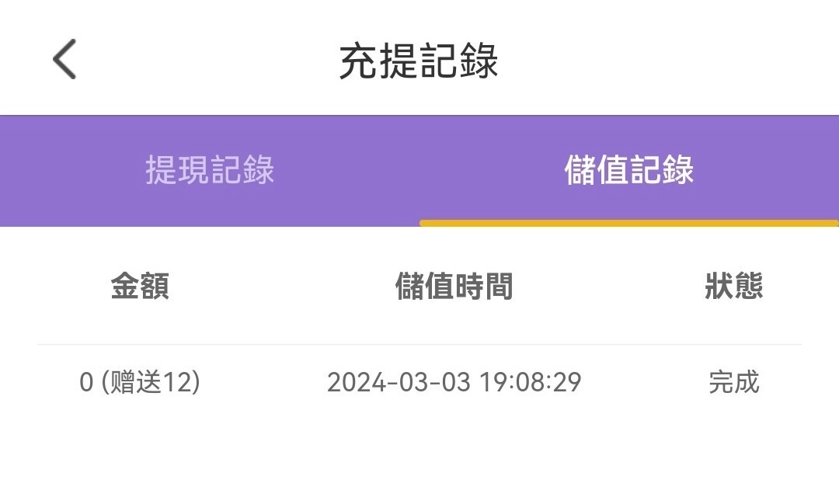Click the 充 character in the page title
This screenshot has width=839, height=504.
pos(358,61)
